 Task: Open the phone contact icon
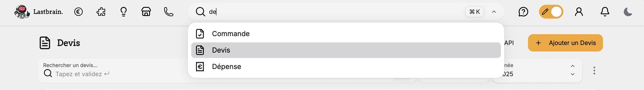click(168, 12)
